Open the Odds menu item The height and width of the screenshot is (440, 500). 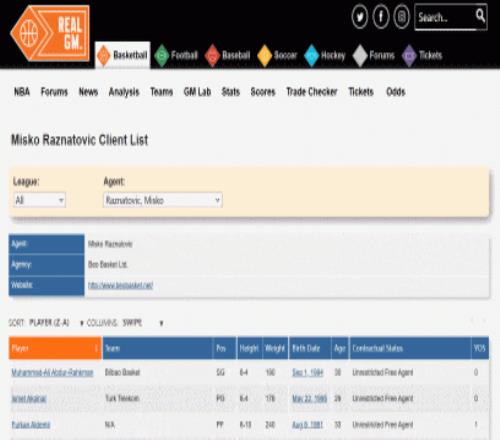(x=396, y=92)
